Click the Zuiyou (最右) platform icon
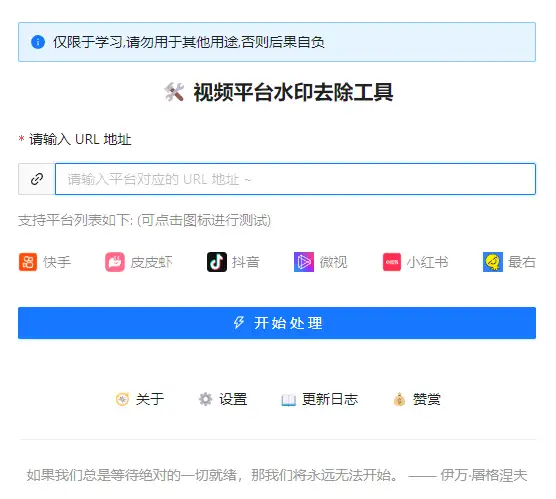 click(x=493, y=262)
